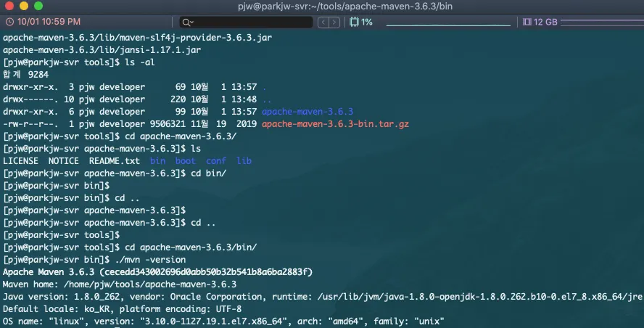644x328 pixels.
Task: Click 'platform encoding: UTF-8' text
Action: tap(181, 308)
